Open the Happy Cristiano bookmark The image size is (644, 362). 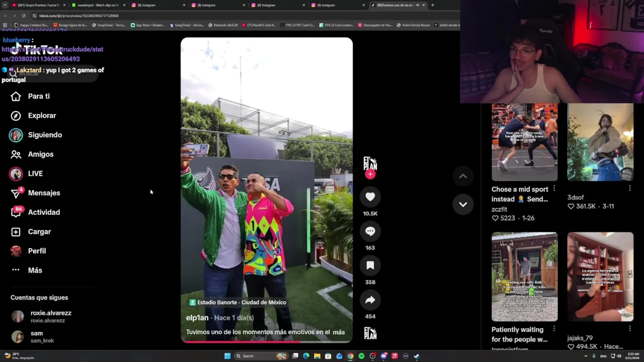click(31, 25)
